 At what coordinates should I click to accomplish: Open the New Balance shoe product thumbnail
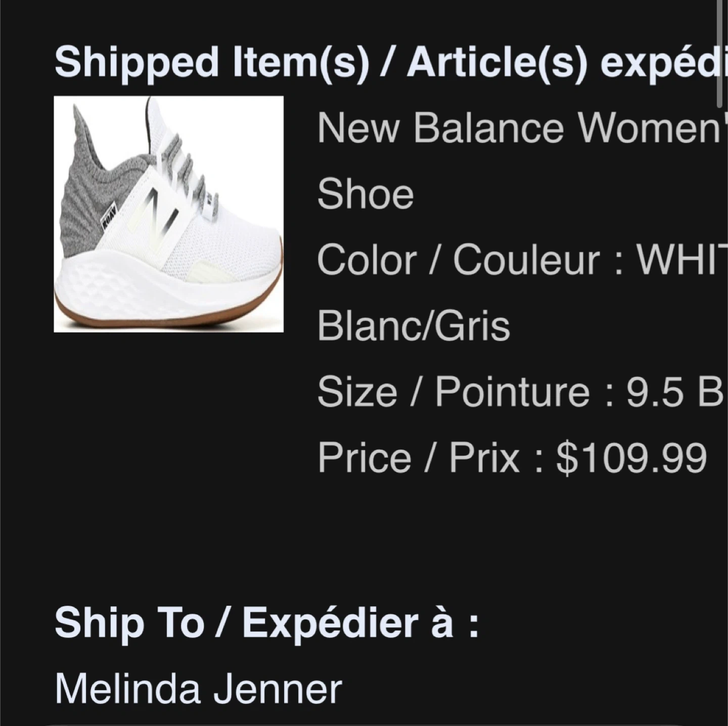pos(168,214)
